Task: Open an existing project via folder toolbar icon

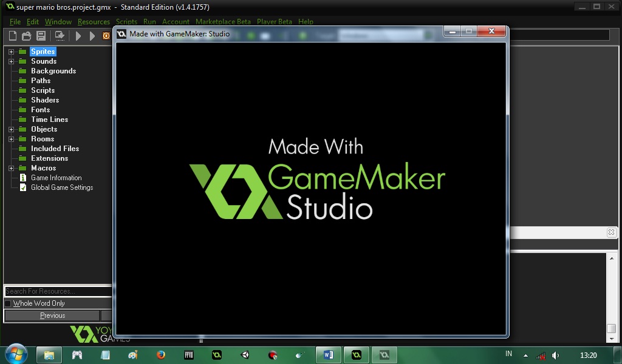Action: pyautogui.click(x=26, y=35)
